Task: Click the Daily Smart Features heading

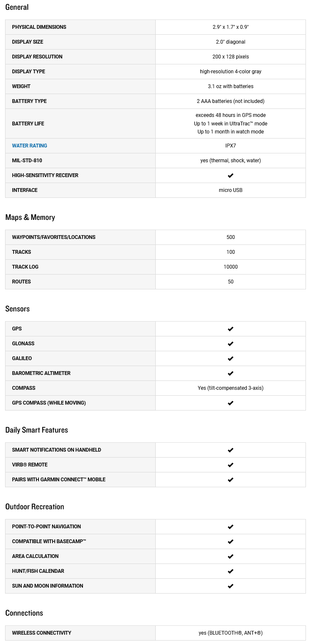Action: coord(36,430)
